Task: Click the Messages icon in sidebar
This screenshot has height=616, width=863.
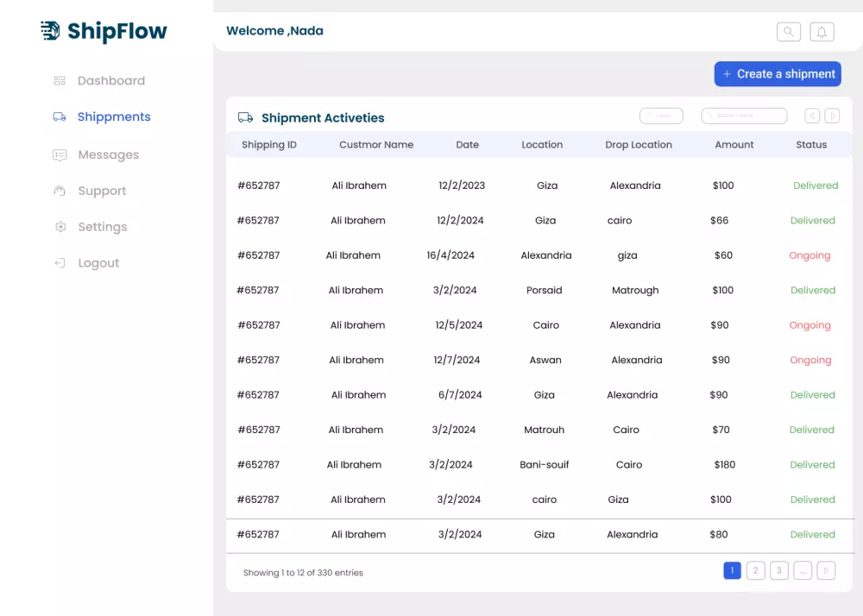Action: [x=60, y=155]
